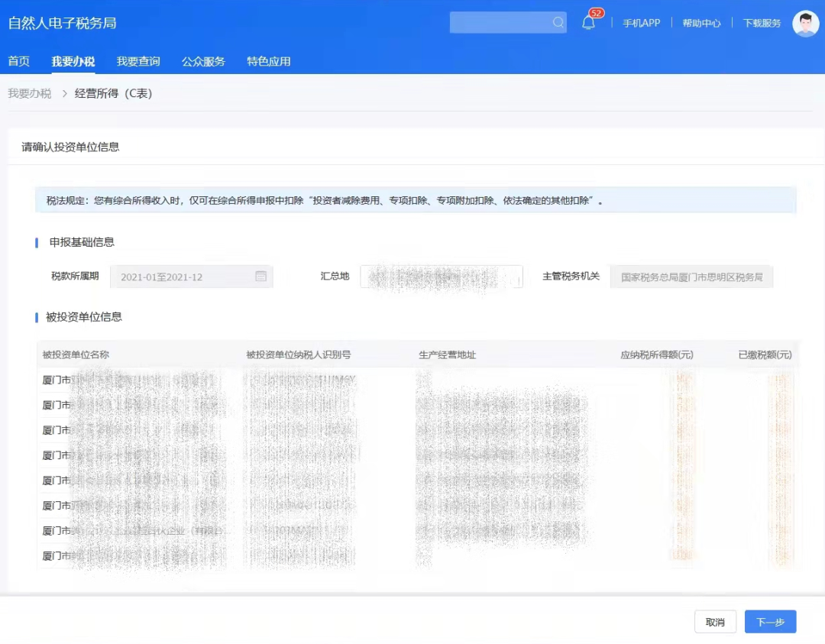Click the search magnifier icon

pos(557,21)
